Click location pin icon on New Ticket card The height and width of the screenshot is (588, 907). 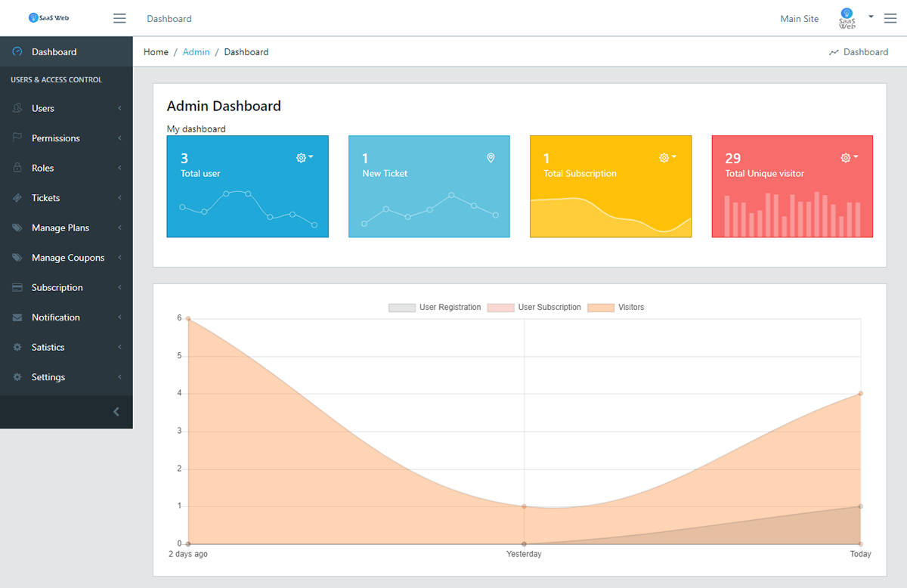(491, 158)
